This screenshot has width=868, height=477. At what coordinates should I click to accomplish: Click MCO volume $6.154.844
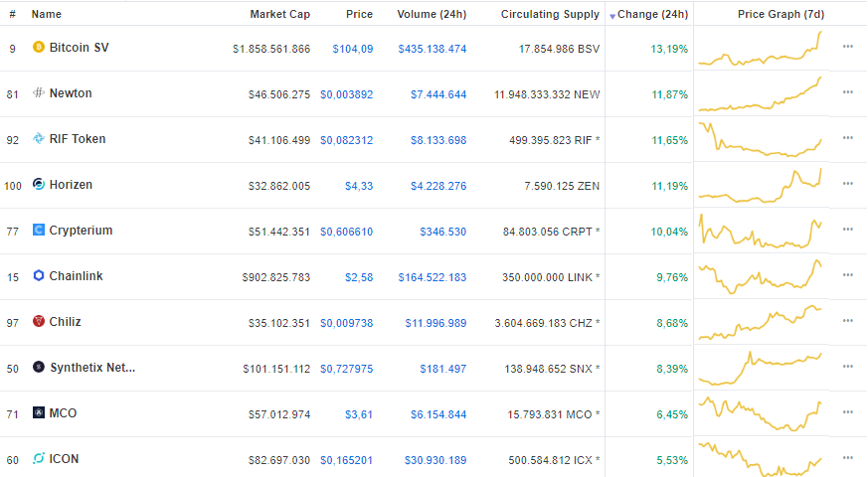(438, 414)
